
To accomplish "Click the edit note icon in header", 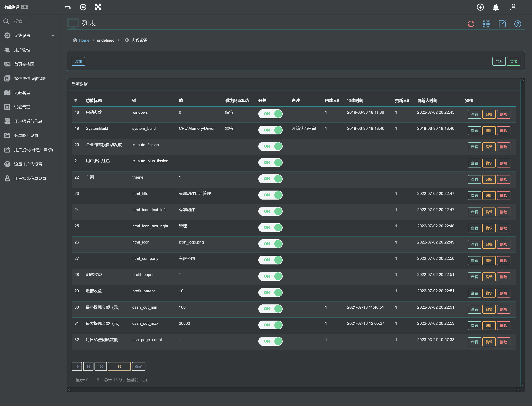I will pyautogui.click(x=502, y=24).
